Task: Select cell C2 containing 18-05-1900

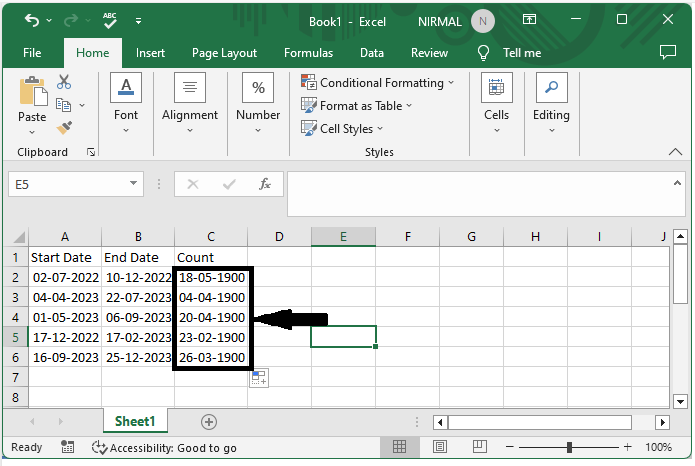Action: 211,277
